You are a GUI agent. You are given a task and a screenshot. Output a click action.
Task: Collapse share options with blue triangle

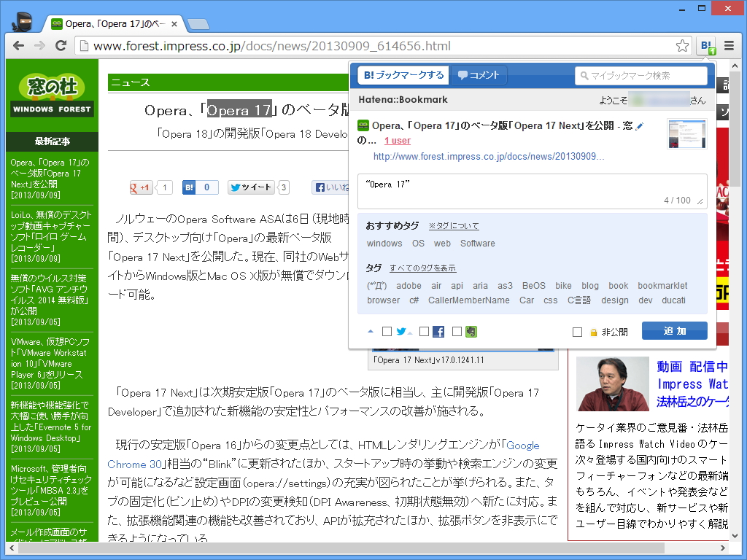371,332
